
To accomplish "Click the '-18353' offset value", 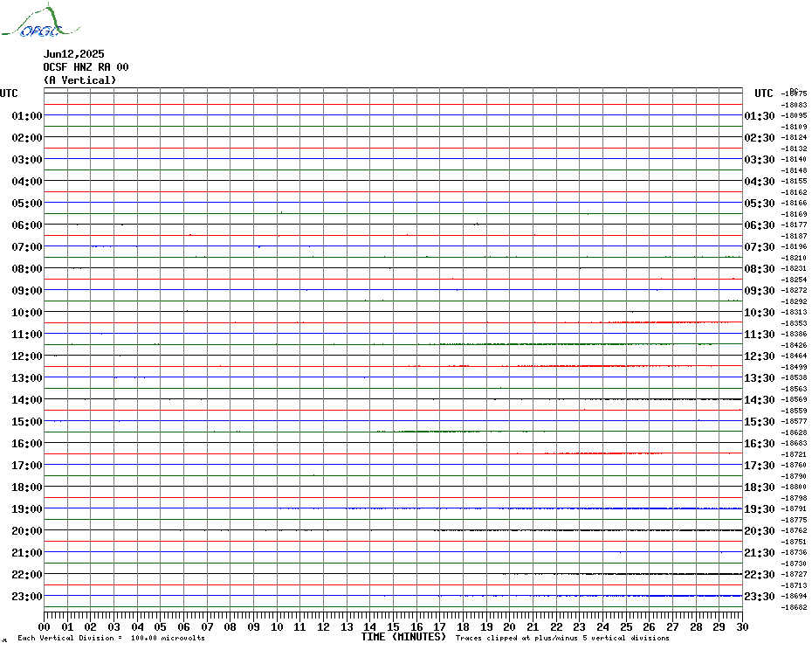I will pos(794,323).
